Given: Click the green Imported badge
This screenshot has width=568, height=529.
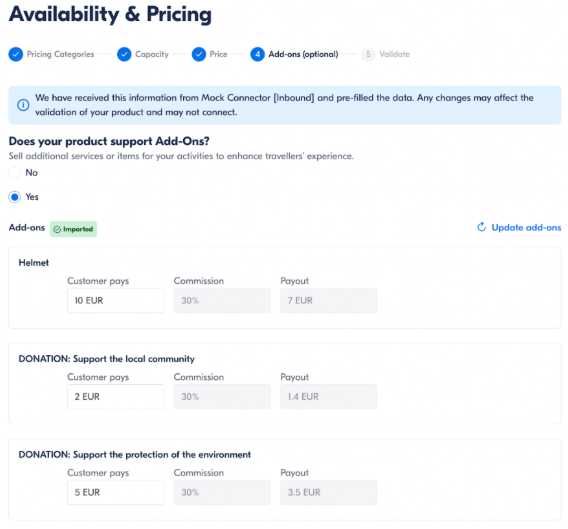Looking at the screenshot, I should pos(73,229).
